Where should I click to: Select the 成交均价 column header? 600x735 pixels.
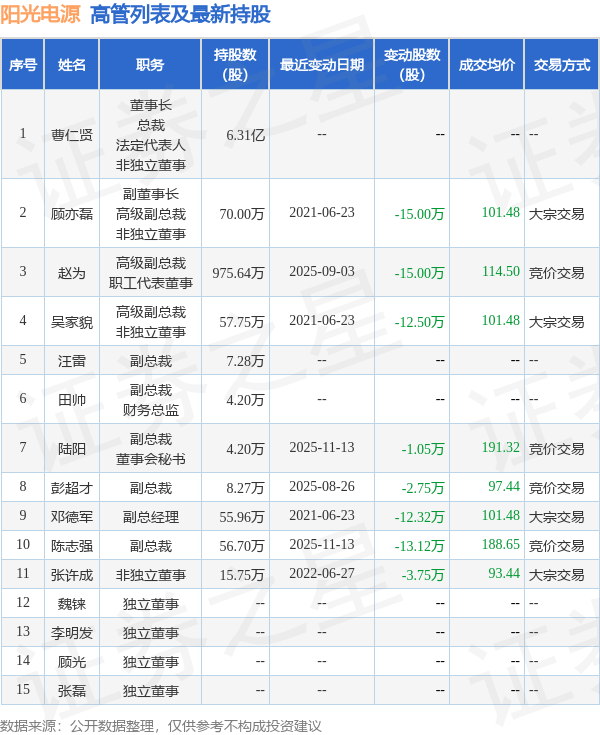pos(487,65)
